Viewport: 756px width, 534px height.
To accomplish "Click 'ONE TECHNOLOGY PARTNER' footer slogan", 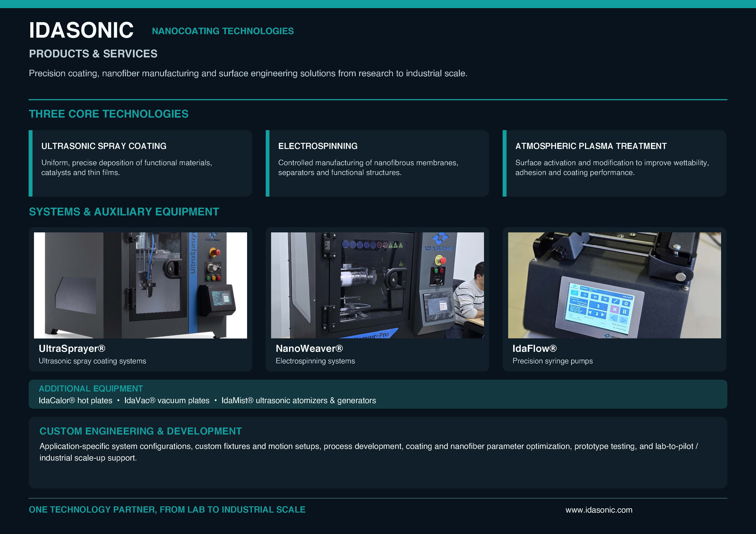I will tap(167, 510).
